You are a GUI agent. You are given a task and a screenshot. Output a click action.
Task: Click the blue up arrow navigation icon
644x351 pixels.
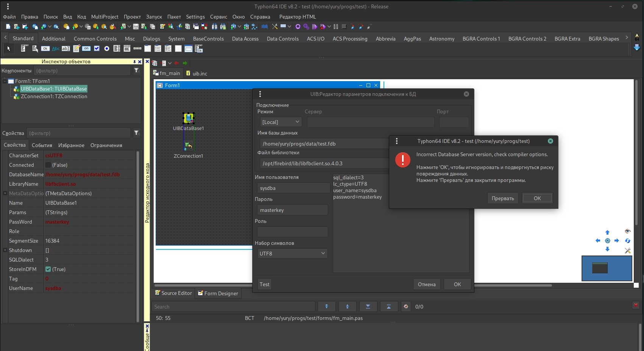pyautogui.click(x=607, y=232)
